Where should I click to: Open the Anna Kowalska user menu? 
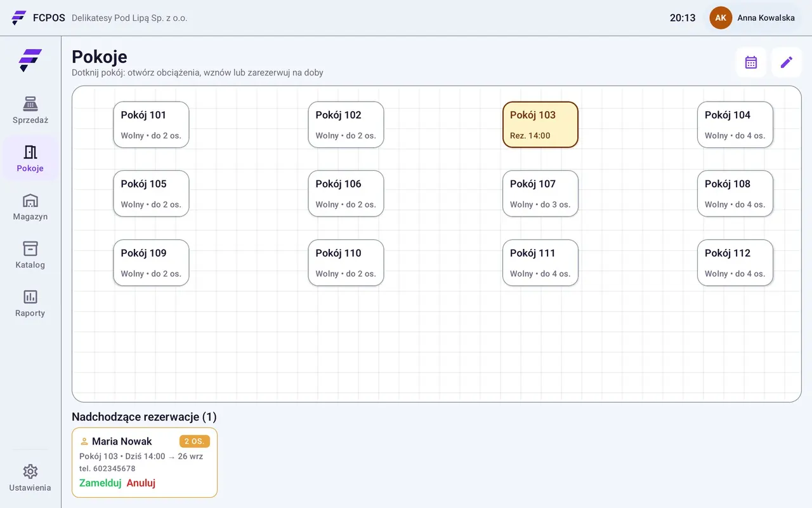coord(752,18)
